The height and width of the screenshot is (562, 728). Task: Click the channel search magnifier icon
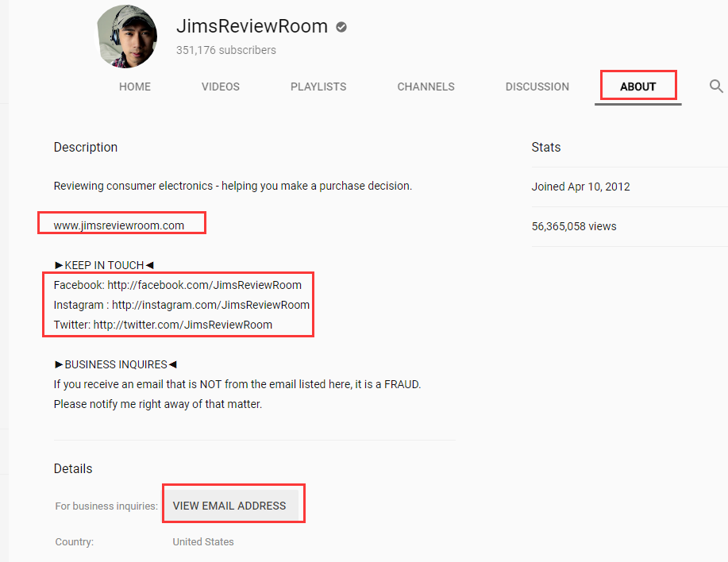click(x=716, y=87)
